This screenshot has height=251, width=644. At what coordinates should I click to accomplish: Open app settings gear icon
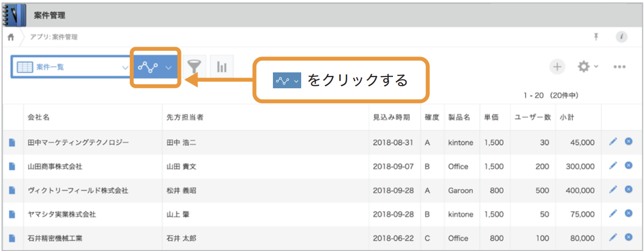point(583,67)
